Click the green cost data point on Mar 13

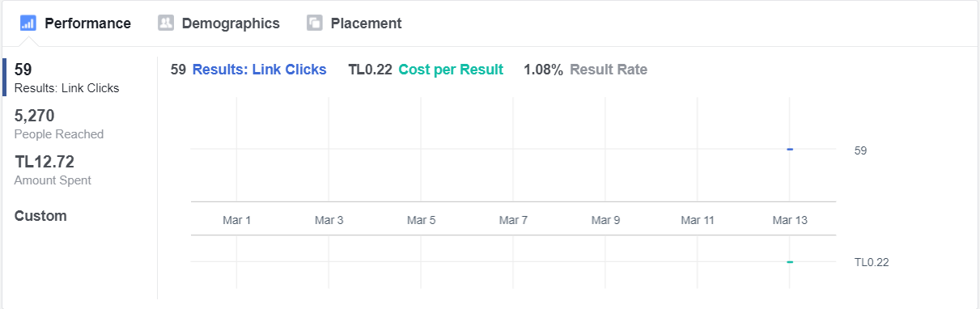tap(790, 262)
